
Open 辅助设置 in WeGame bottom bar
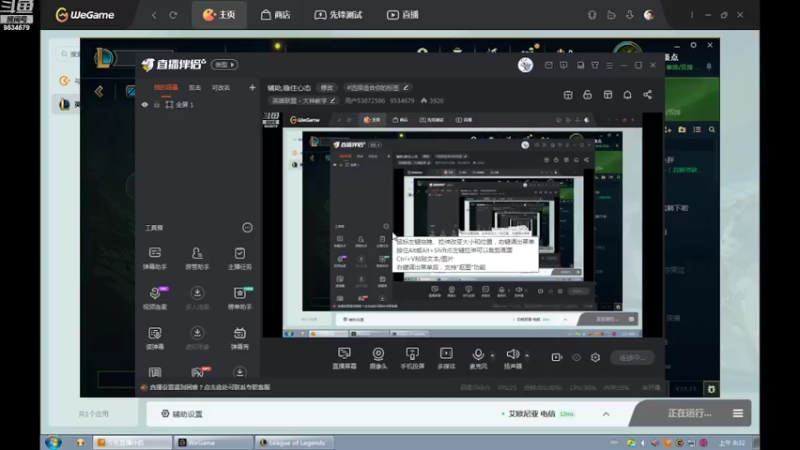click(x=182, y=414)
